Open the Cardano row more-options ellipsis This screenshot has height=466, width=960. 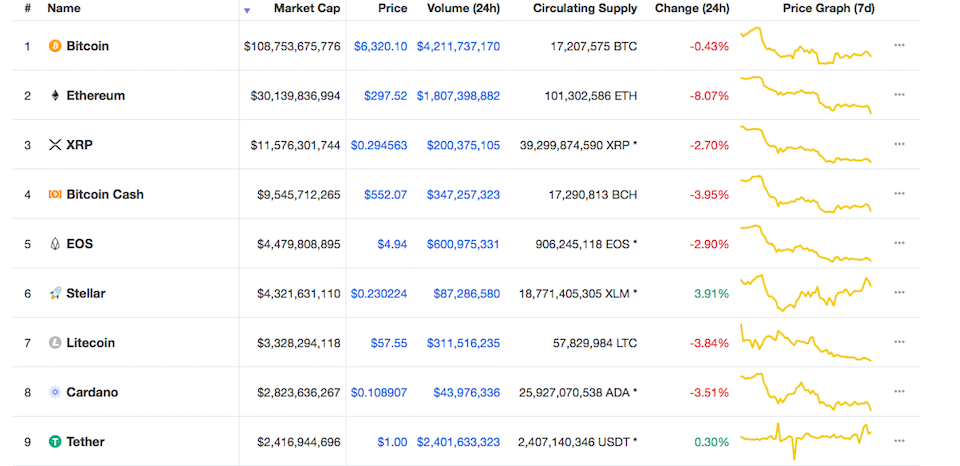899,392
